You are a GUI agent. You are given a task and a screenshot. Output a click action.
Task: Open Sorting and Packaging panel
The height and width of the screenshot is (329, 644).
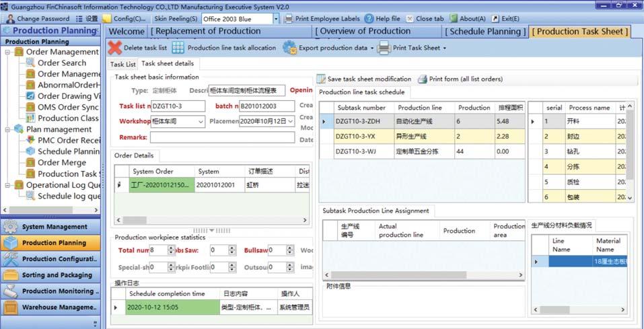[x=50, y=275]
